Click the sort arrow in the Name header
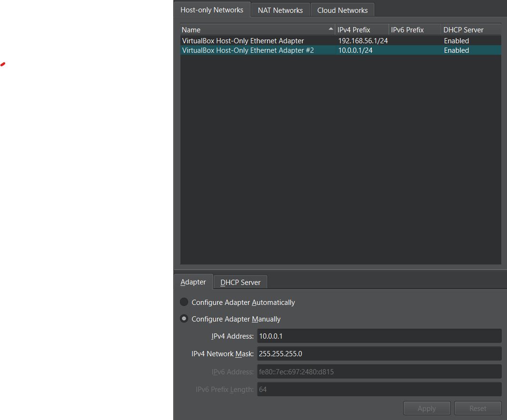Viewport: 507px width, 420px height. tap(331, 29)
